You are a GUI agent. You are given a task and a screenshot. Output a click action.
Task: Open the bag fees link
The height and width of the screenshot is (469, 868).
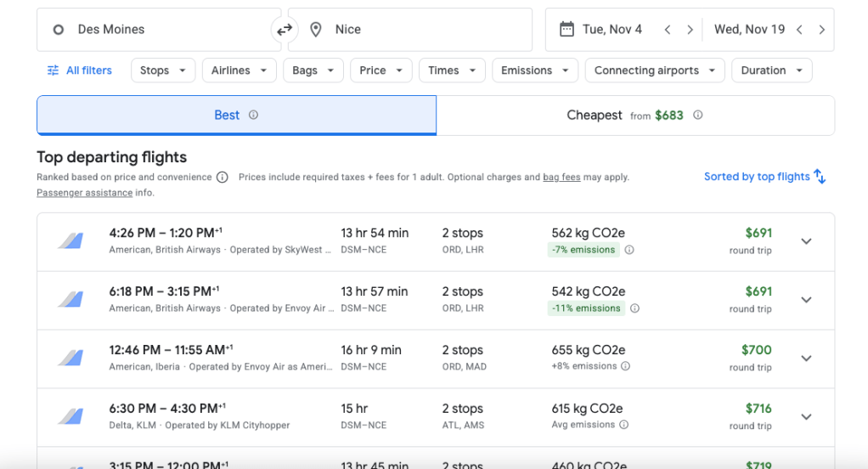coord(561,178)
